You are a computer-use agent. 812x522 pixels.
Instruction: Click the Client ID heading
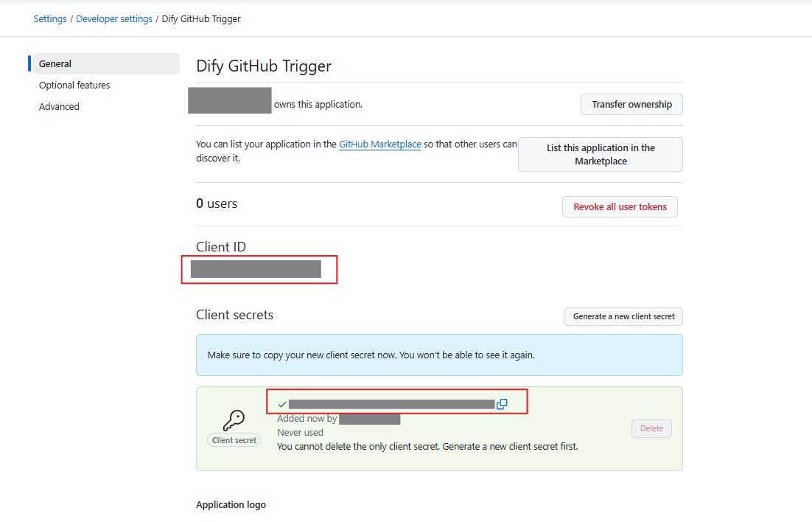pos(221,247)
